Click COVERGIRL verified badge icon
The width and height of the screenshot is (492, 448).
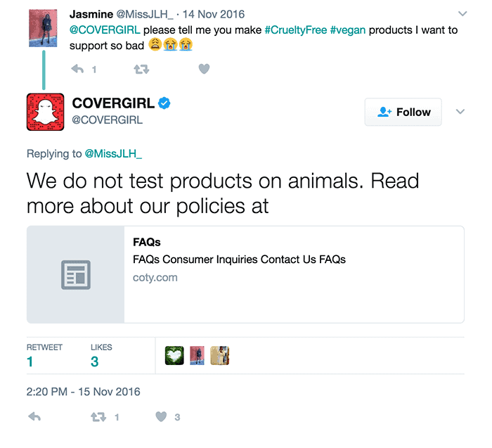[x=164, y=104]
